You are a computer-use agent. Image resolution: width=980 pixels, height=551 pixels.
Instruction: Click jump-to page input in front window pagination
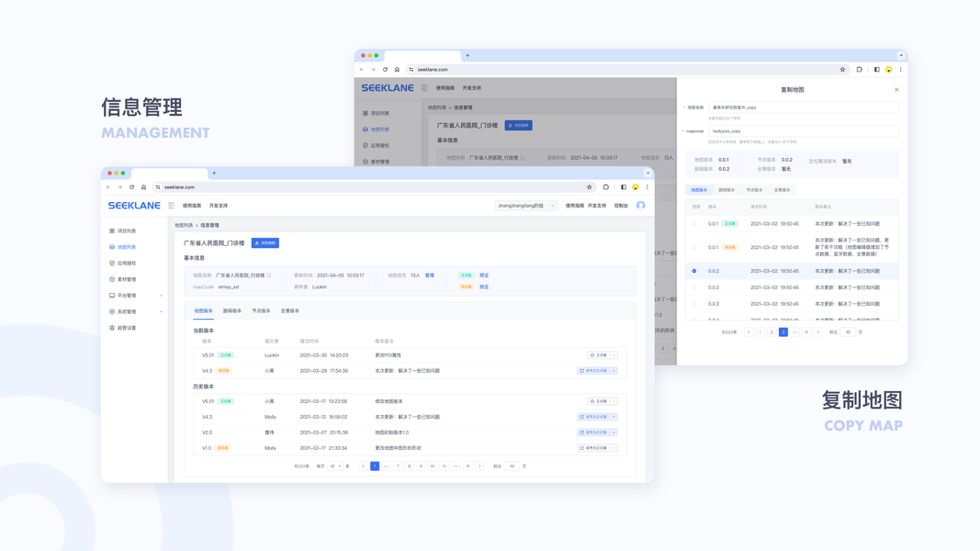512,466
